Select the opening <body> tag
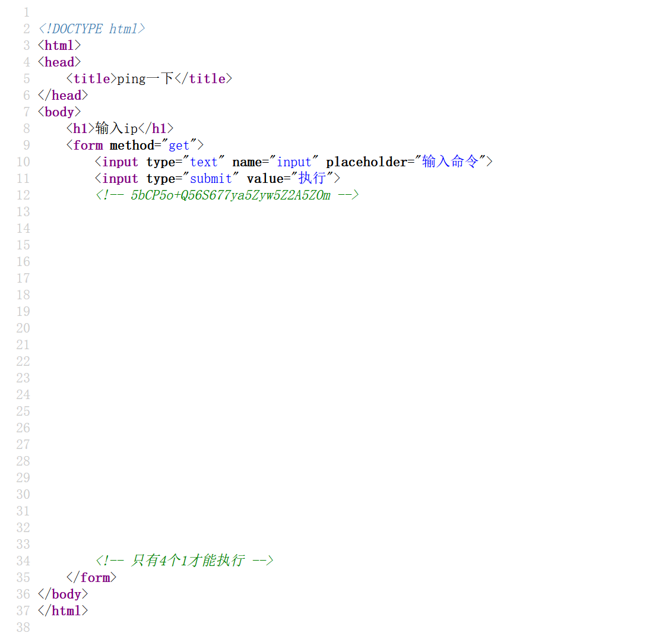The height and width of the screenshot is (639, 672). (59, 112)
